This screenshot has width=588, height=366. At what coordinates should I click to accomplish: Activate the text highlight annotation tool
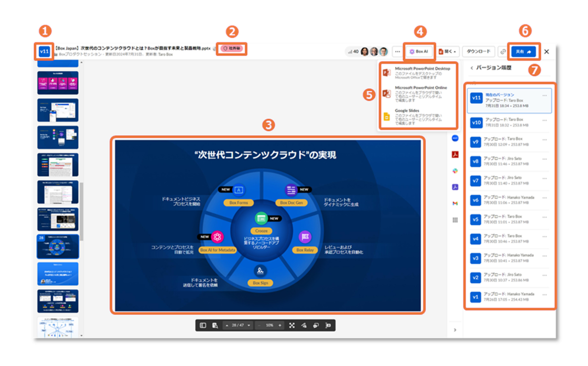tap(328, 325)
